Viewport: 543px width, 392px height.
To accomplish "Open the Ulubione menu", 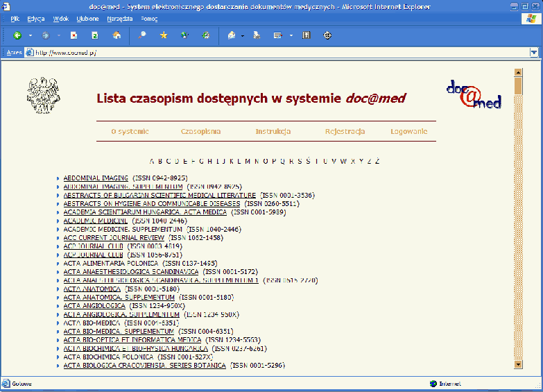I will coord(87,19).
